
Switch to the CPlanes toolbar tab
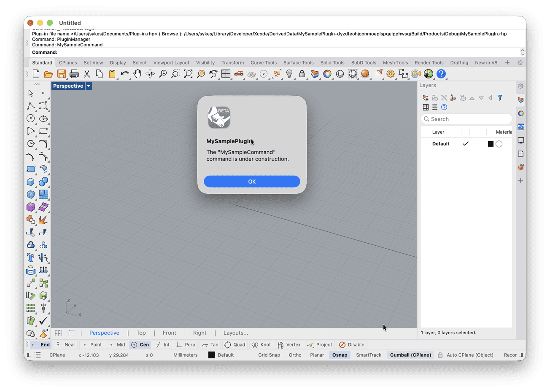point(68,63)
